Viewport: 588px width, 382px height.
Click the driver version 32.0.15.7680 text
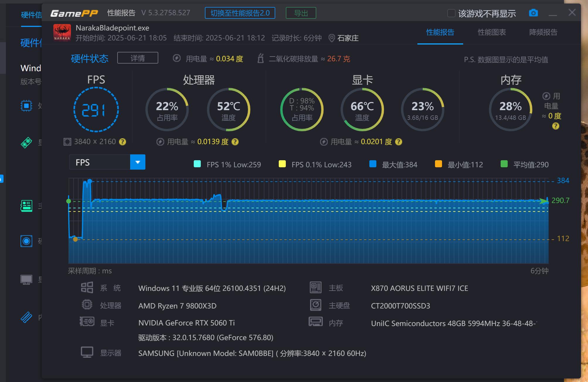206,337
